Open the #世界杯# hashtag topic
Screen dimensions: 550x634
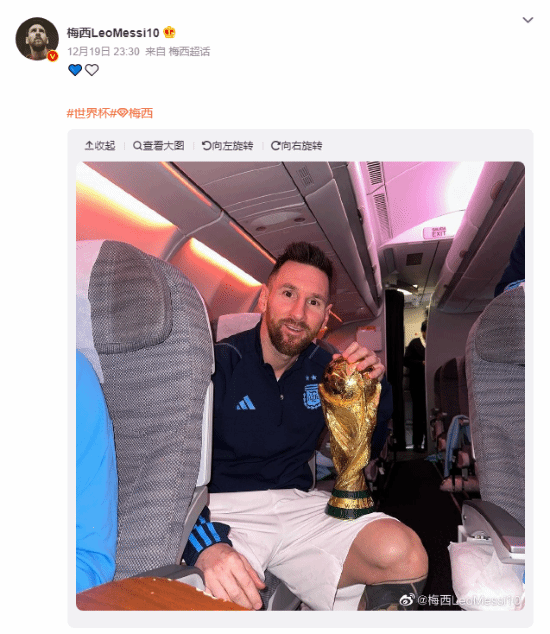click(92, 113)
